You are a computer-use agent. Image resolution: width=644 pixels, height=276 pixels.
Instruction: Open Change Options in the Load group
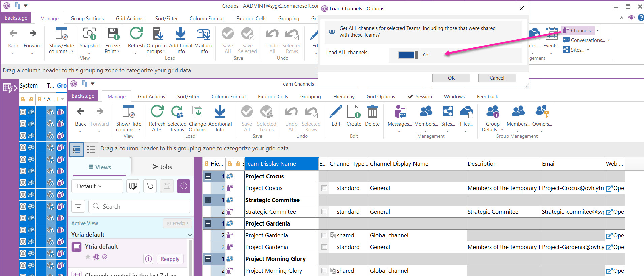197,112
